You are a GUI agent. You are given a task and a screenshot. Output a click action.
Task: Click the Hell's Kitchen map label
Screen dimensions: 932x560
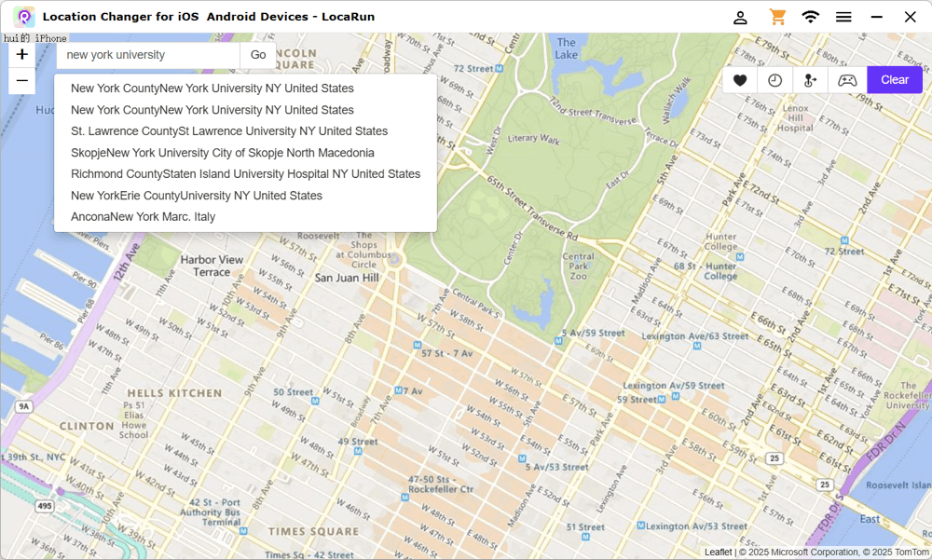(x=174, y=393)
